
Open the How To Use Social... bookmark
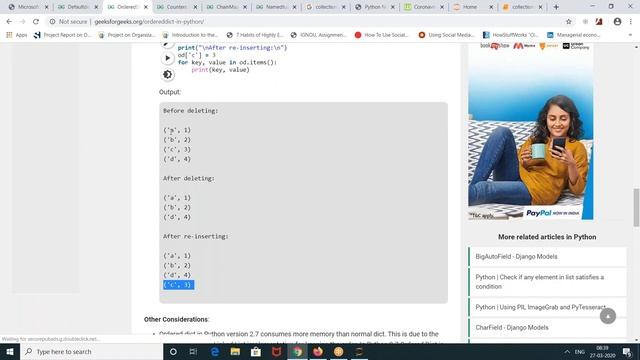(x=382, y=35)
